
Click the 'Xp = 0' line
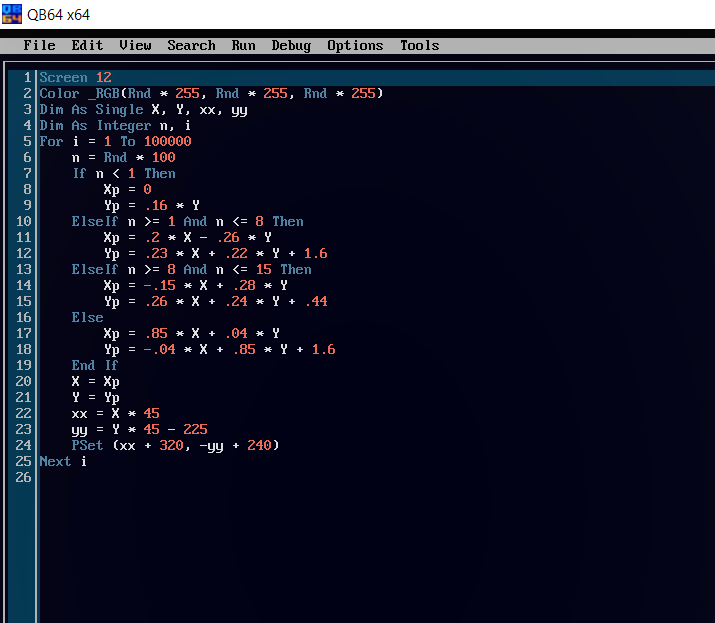coord(127,189)
